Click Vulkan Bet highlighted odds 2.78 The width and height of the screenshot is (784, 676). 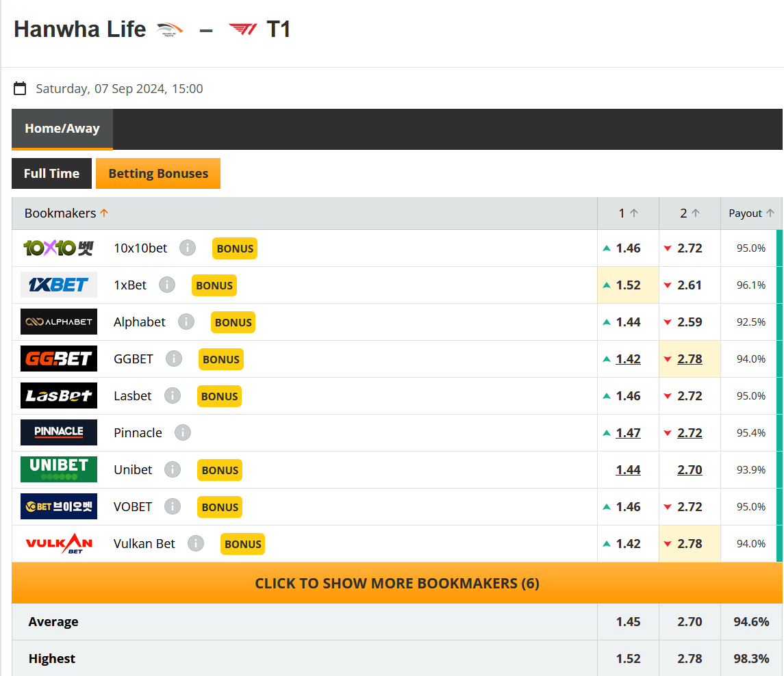690,543
